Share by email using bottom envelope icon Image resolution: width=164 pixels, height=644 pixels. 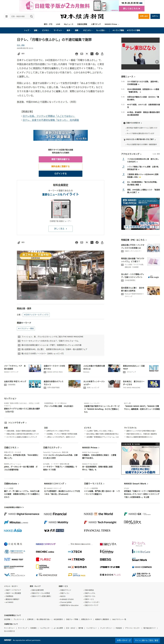tap(82, 242)
